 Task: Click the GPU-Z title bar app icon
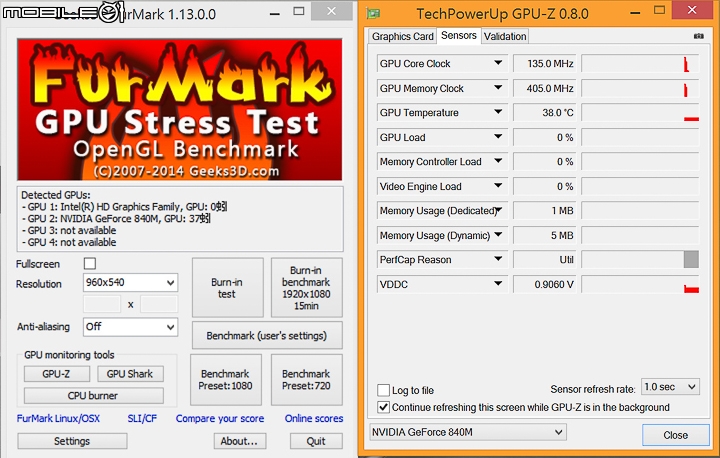pyautogui.click(x=373, y=14)
